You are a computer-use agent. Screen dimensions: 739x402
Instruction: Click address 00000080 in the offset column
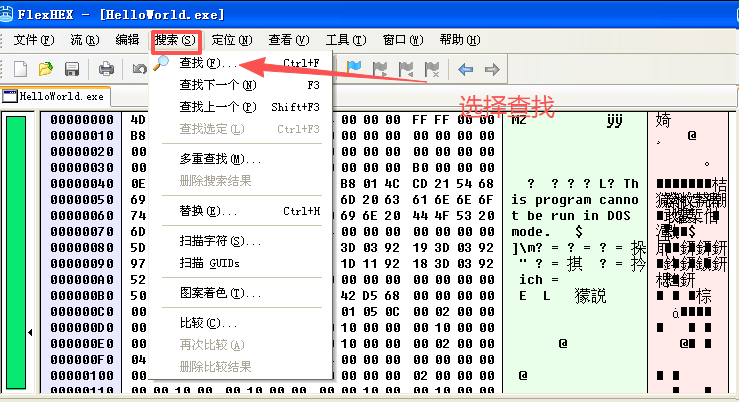point(82,248)
